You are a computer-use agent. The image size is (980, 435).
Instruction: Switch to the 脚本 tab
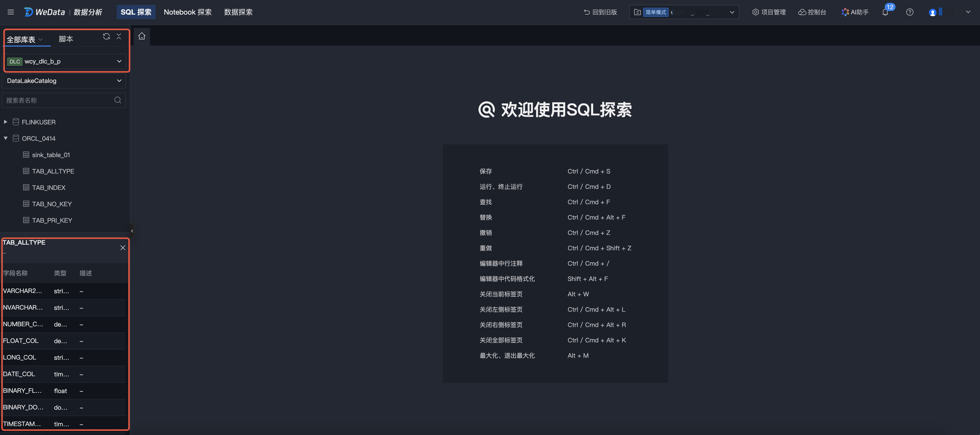(x=66, y=39)
